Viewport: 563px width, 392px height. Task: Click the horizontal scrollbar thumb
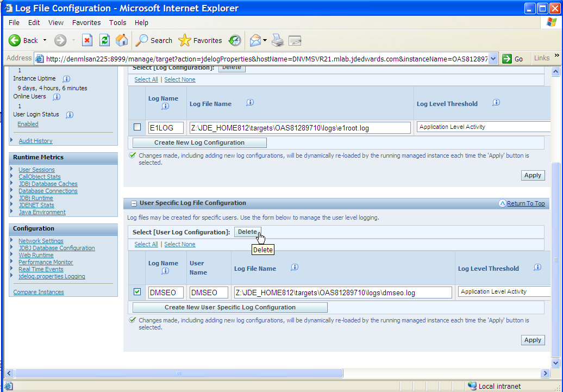[x=179, y=374]
